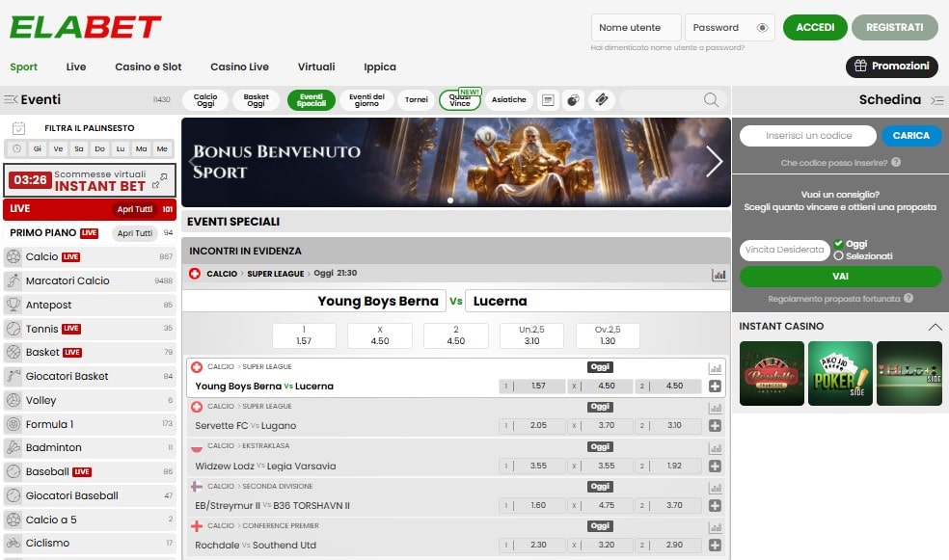Open Virtuali menu
The image size is (949, 560).
316,67
